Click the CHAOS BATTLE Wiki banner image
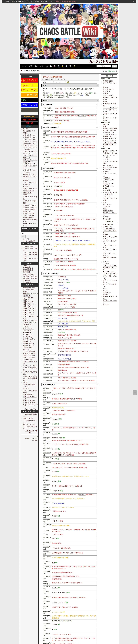 click(69, 31)
